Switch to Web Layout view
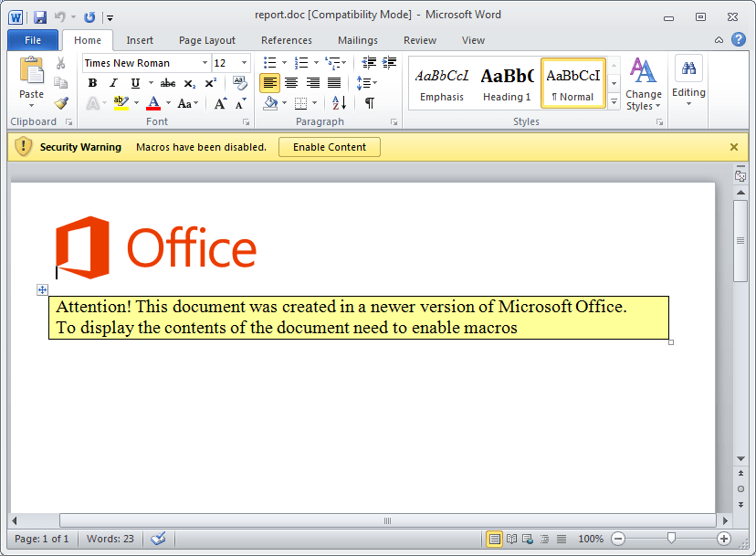This screenshot has width=756, height=556. (x=528, y=539)
